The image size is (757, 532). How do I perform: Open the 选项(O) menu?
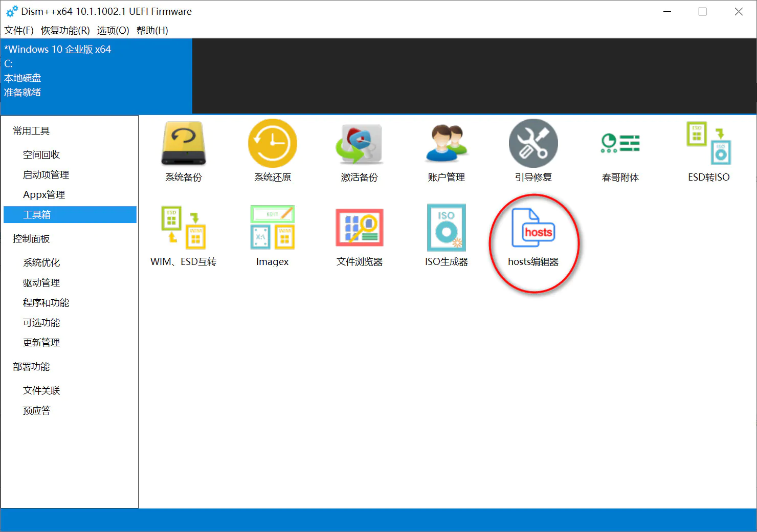point(113,30)
